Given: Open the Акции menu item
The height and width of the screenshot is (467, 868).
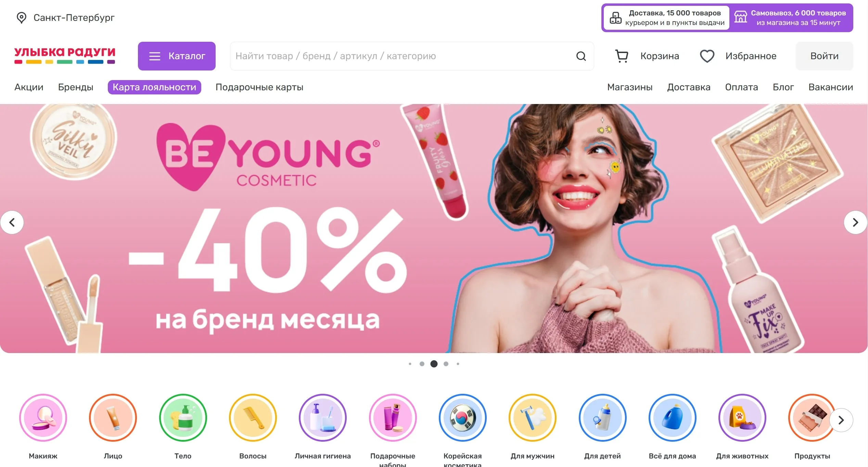Looking at the screenshot, I should (x=29, y=87).
